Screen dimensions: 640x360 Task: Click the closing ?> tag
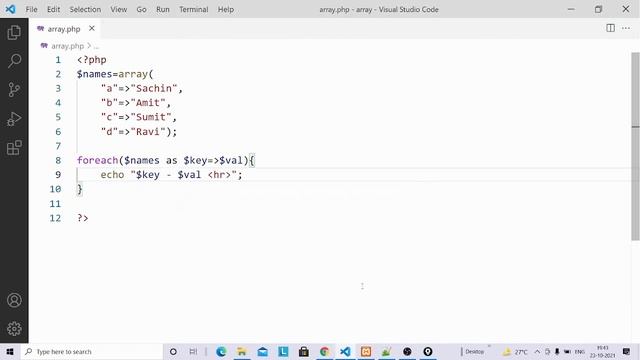pos(83,218)
